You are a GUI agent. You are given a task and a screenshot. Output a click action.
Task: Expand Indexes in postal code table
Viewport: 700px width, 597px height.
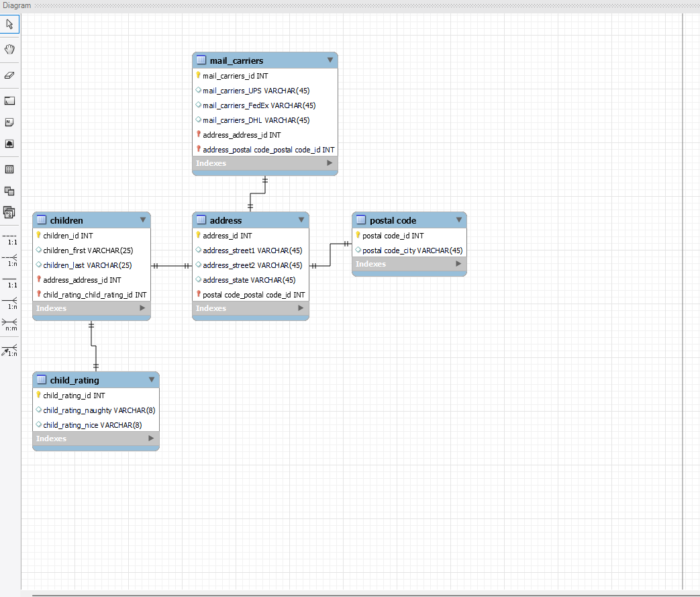tap(458, 264)
